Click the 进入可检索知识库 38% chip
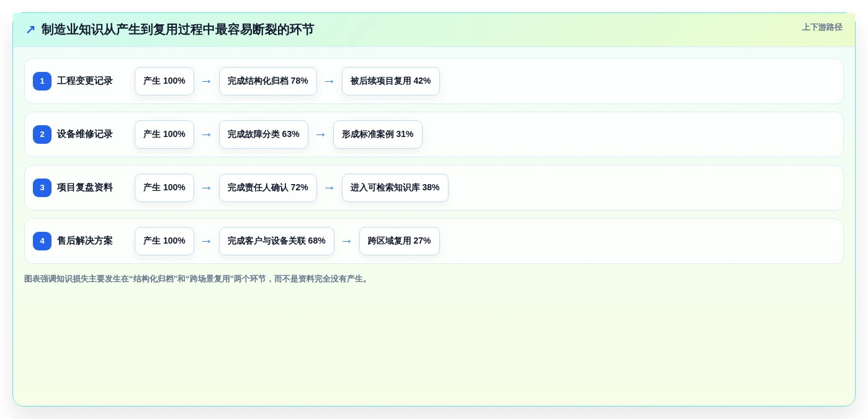The height and width of the screenshot is (419, 868). [x=395, y=188]
